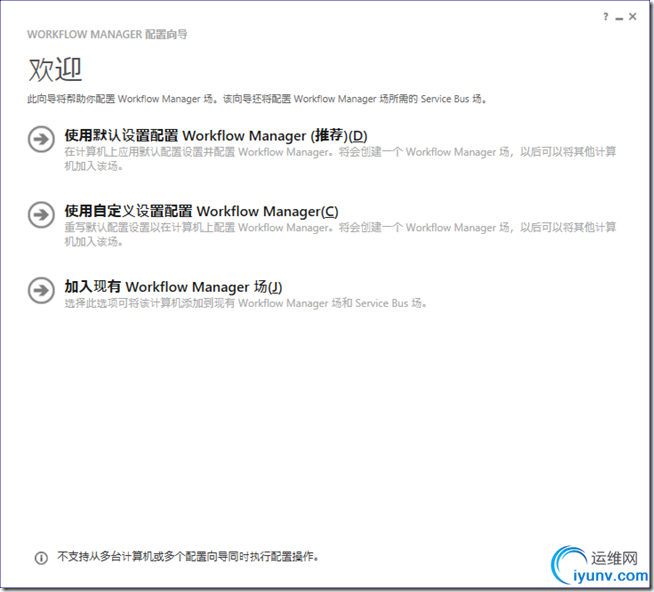The image size is (654, 592).
Task: Close the configuration wizard window
Action: (x=633, y=16)
